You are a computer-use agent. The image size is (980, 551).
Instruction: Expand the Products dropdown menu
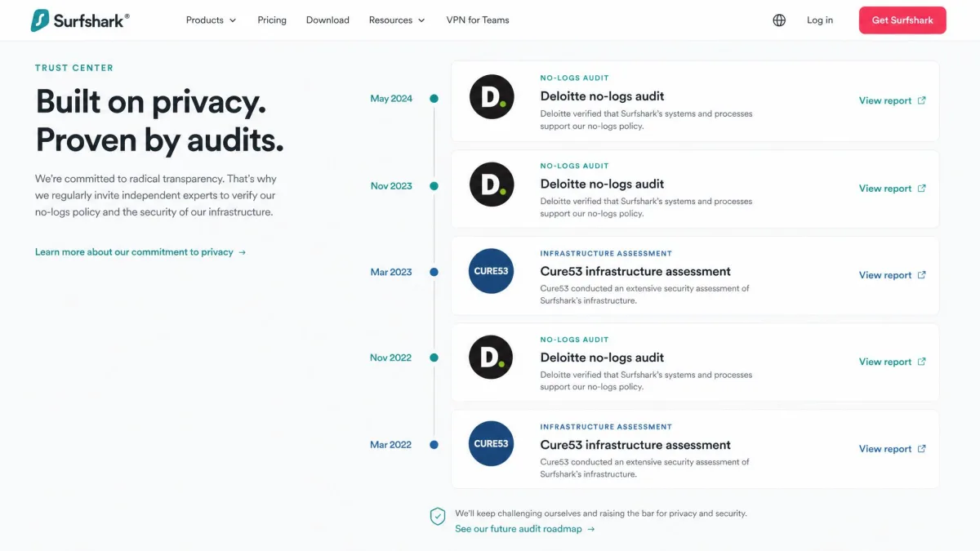(211, 20)
